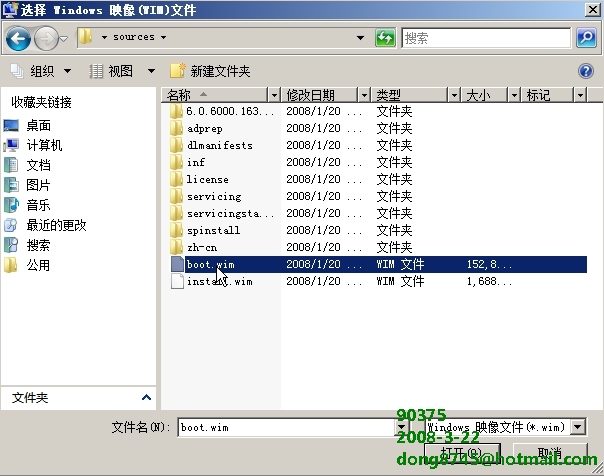Viewport: 604px width, 476px height.
Task: Click the folder icon in the address bar
Action: 85,37
